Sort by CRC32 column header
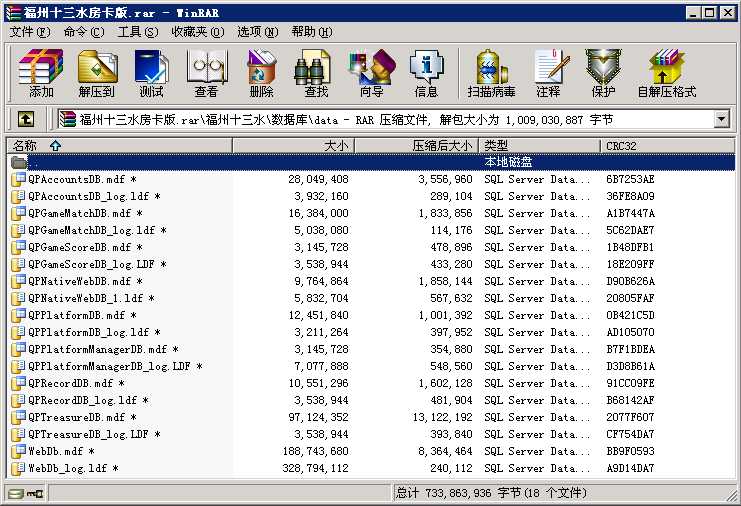The height and width of the screenshot is (506, 741). pos(667,146)
